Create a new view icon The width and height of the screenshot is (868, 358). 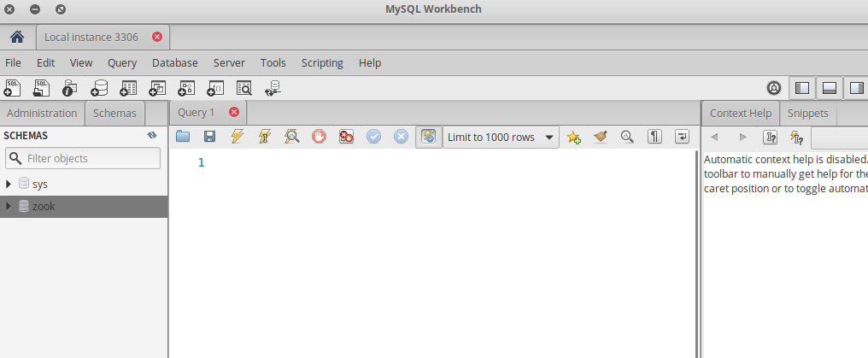point(157,88)
